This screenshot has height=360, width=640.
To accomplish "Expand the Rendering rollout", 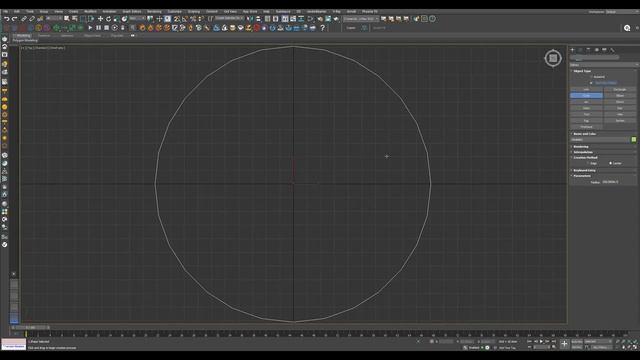I will coord(581,147).
